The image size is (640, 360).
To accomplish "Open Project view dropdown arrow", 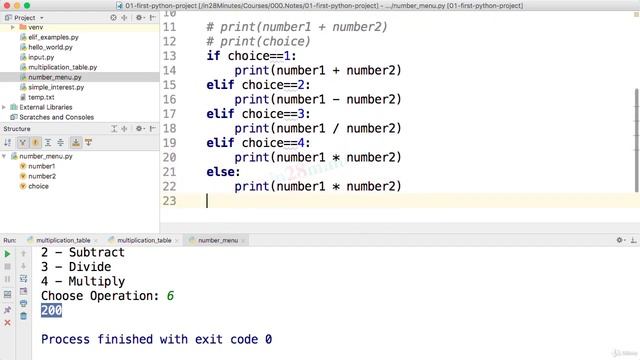I will (42, 18).
